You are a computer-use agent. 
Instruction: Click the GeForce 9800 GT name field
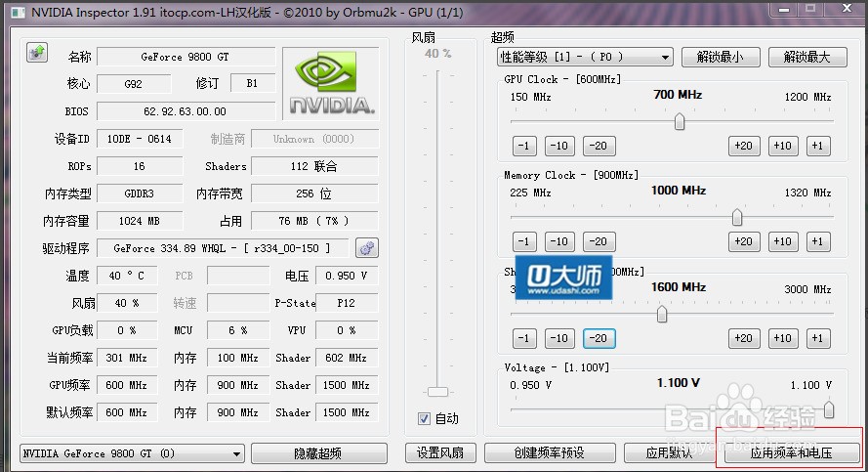tap(186, 57)
